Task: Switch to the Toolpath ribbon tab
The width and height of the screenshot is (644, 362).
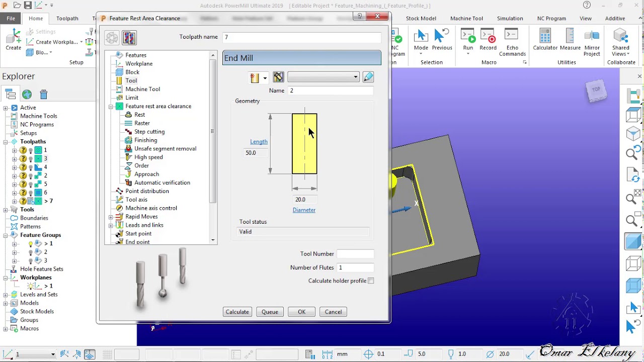Action: pos(67,18)
